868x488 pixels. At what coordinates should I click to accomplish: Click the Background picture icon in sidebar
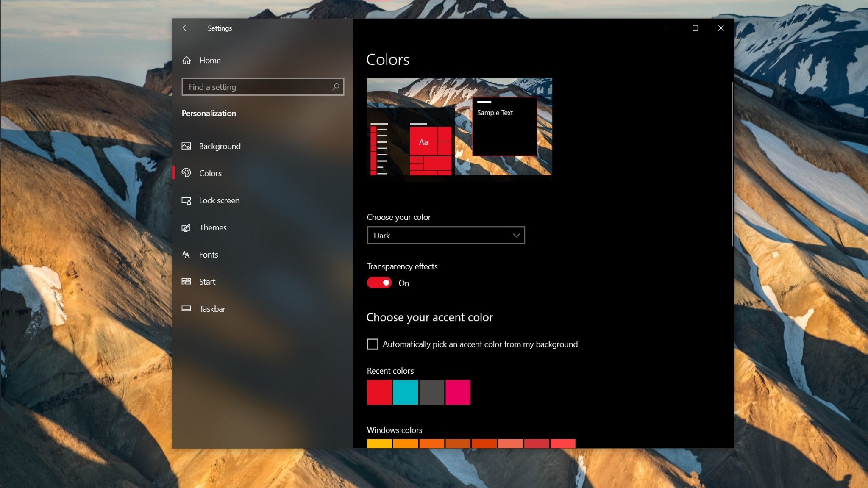click(186, 146)
